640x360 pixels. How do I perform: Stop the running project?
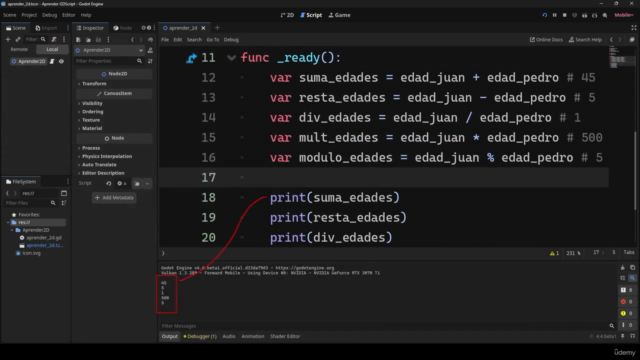pyautogui.click(x=564, y=15)
